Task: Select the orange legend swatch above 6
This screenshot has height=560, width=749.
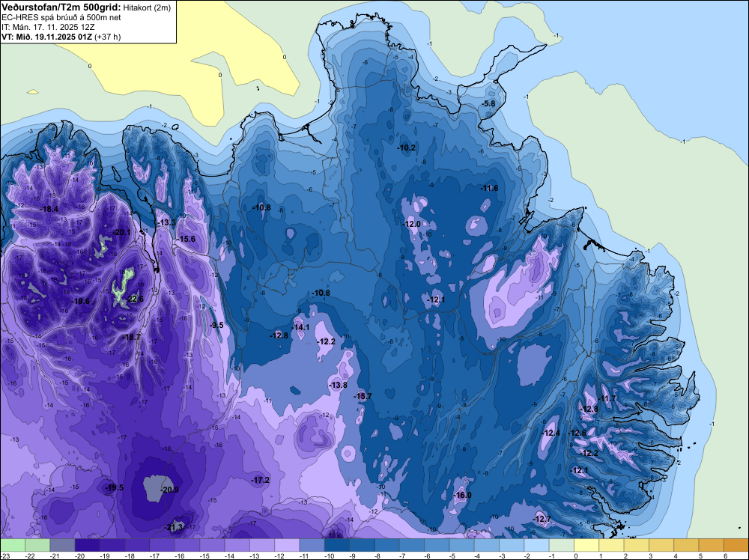Action: tap(736, 545)
